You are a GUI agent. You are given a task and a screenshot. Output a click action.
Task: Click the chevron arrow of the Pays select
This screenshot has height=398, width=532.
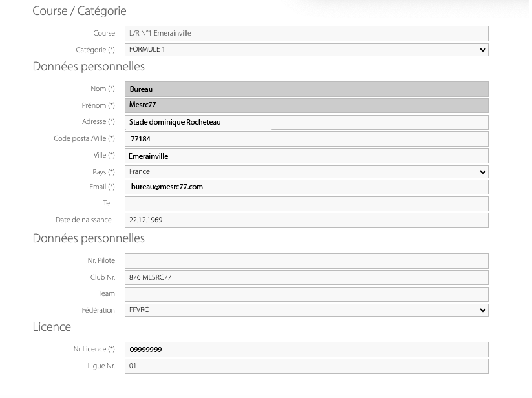[482, 172]
